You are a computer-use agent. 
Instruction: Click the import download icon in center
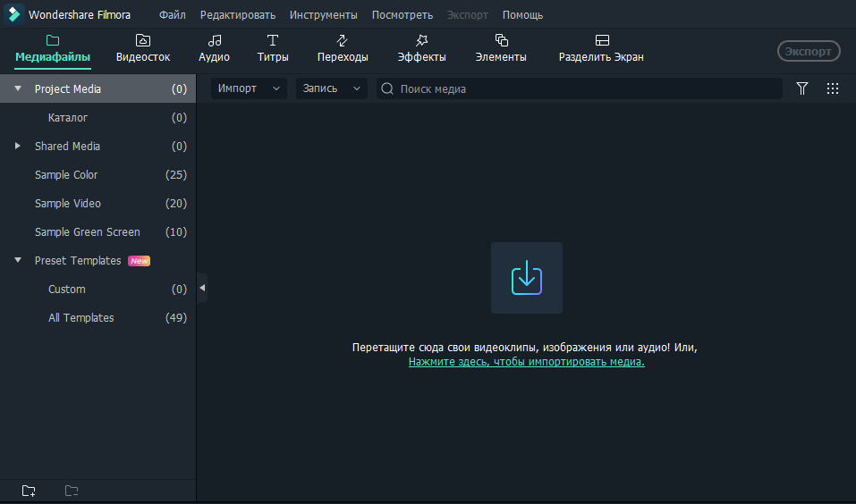(x=527, y=278)
